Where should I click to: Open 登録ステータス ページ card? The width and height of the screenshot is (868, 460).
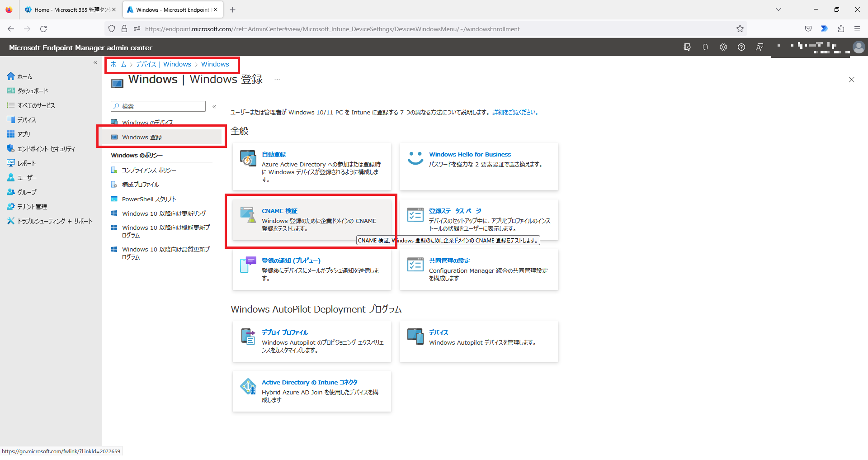479,220
